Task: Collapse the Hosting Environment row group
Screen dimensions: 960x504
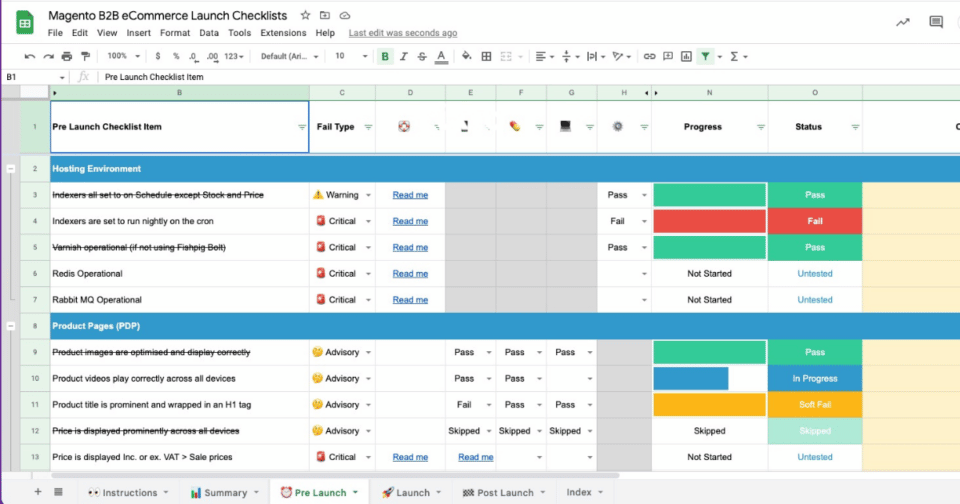Action: tap(10, 169)
